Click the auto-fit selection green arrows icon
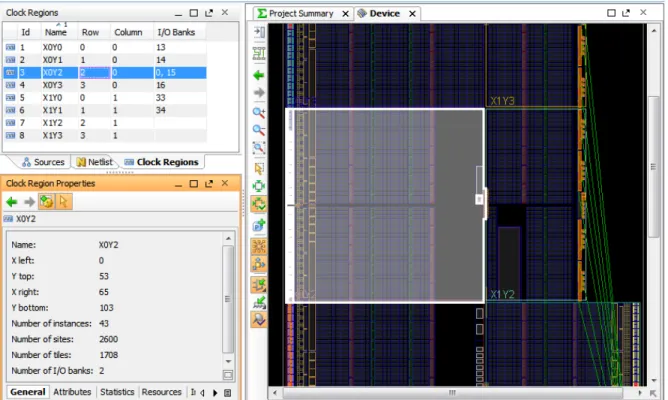 coord(259,204)
